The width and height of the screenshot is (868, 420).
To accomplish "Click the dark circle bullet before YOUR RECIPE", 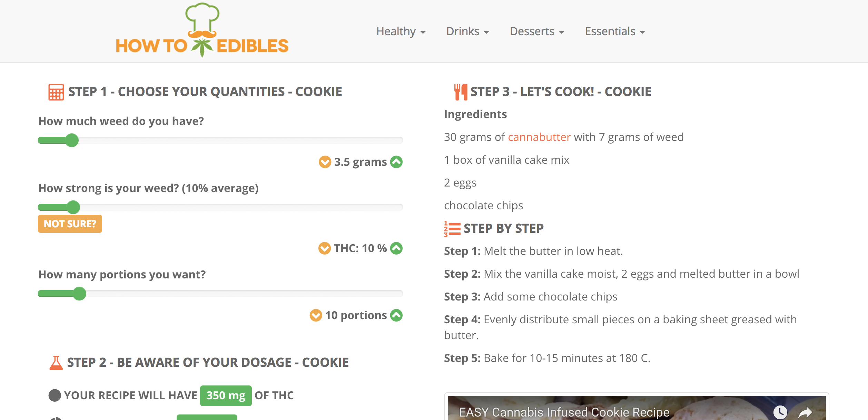I will tap(55, 395).
